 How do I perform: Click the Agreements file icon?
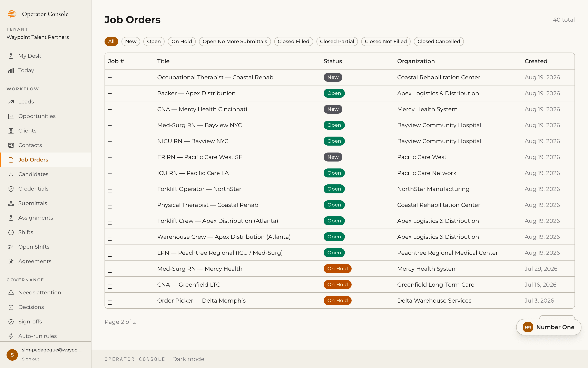point(11,261)
